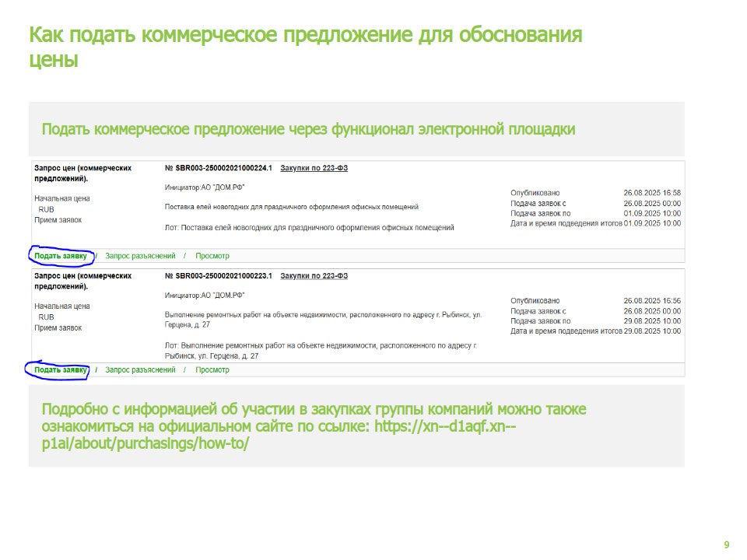Viewport: 747px width, 560px height.
Task: Open 'Запрос разъяснений' for the елей новогодних lot
Action: click(140, 256)
